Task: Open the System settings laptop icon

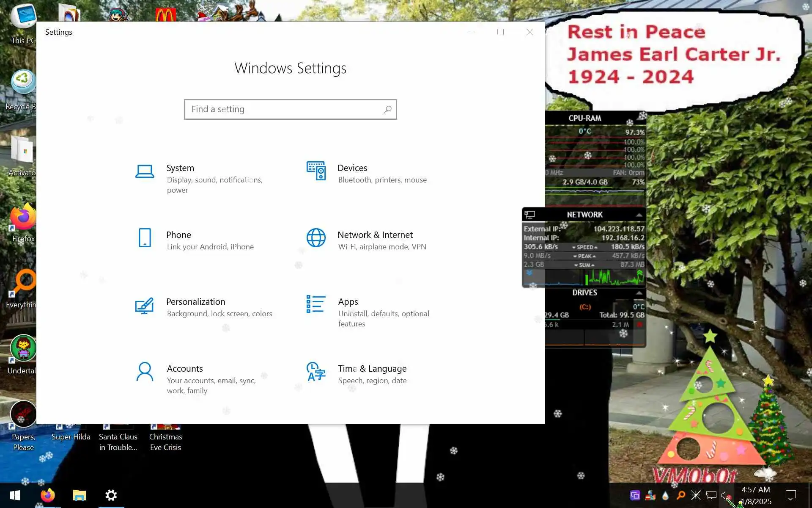Action: pyautogui.click(x=145, y=171)
